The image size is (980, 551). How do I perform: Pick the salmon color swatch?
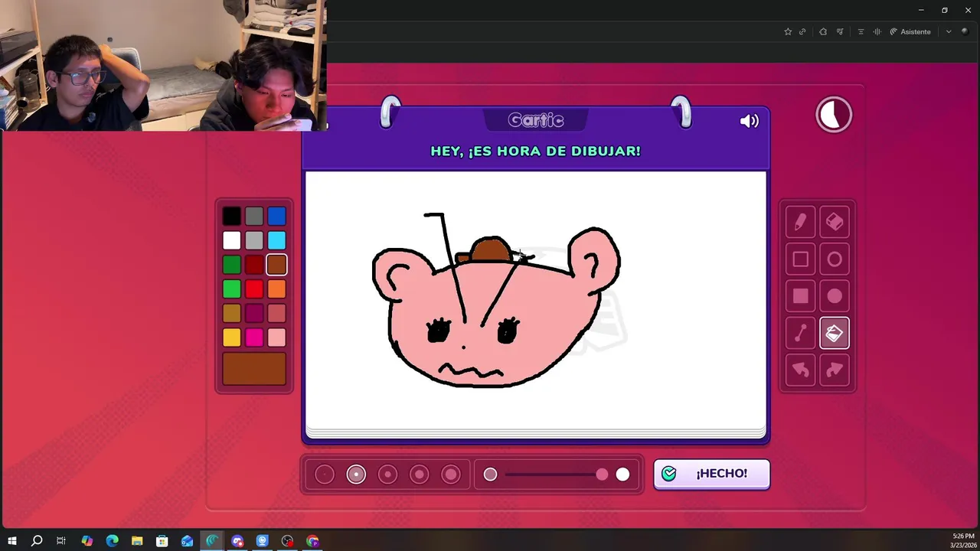276,313
